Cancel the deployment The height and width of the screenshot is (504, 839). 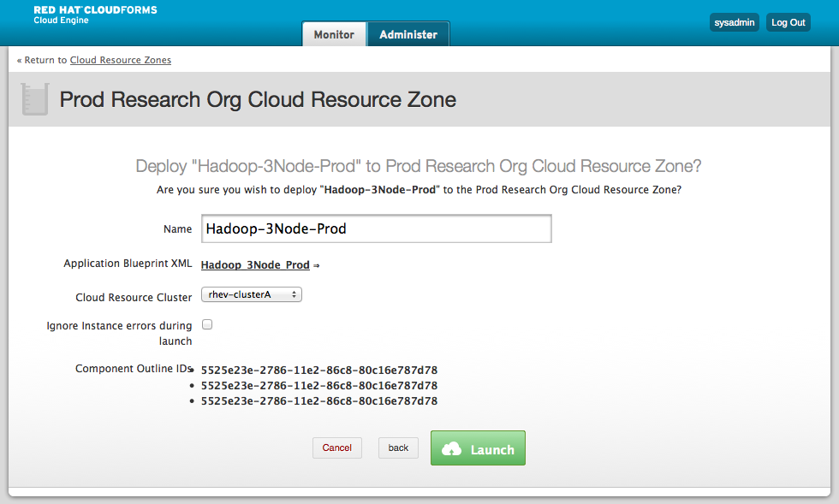(337, 448)
